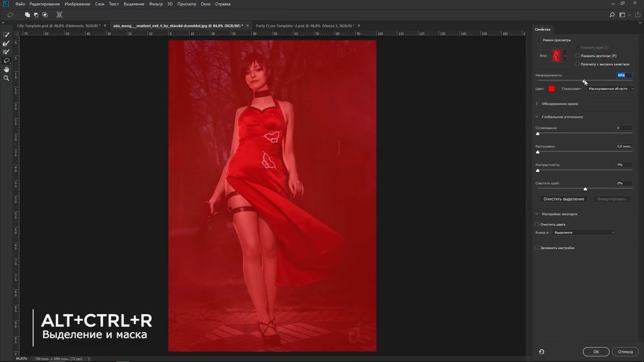644x362 pixels.
Task: Switch to the Party FLyer Template--2.psd tab
Action: click(x=305, y=26)
